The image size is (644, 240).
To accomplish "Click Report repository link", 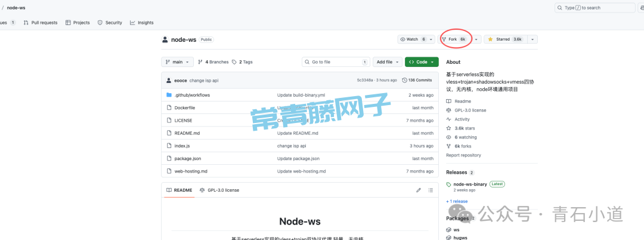I will [463, 155].
